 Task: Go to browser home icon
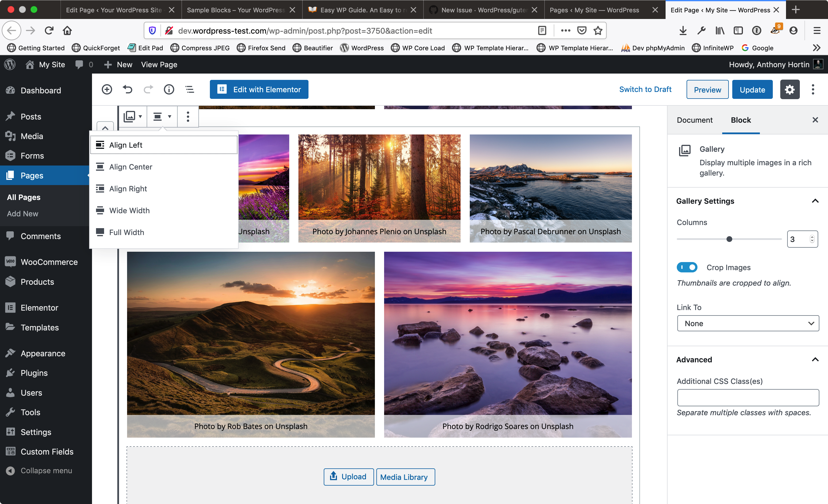click(x=67, y=30)
